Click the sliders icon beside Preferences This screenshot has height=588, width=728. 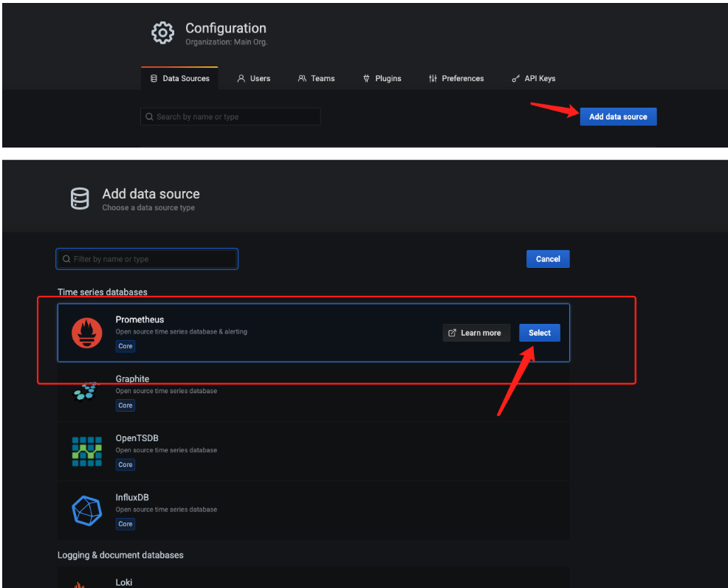coord(432,78)
